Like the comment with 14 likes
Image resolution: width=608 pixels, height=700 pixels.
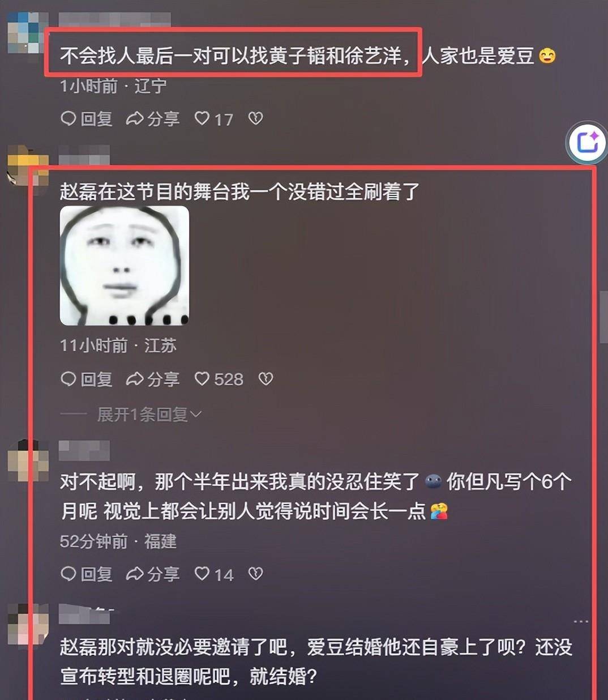click(x=213, y=574)
